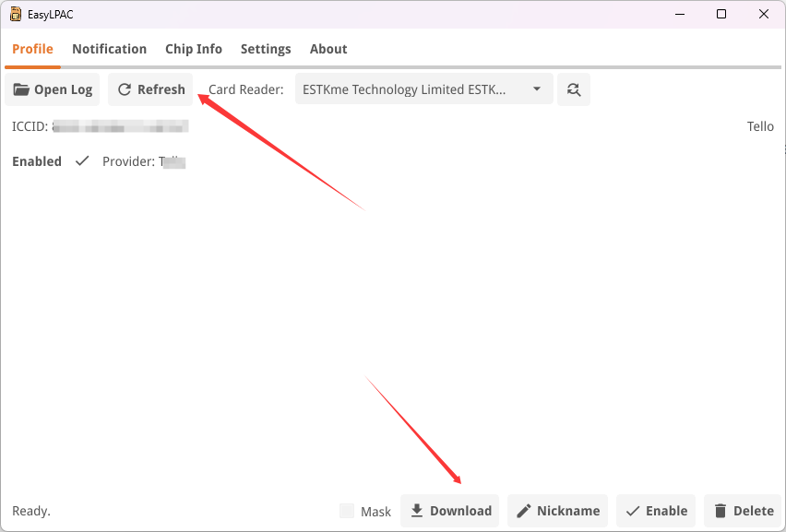Switch to the Notification tab

(x=109, y=49)
